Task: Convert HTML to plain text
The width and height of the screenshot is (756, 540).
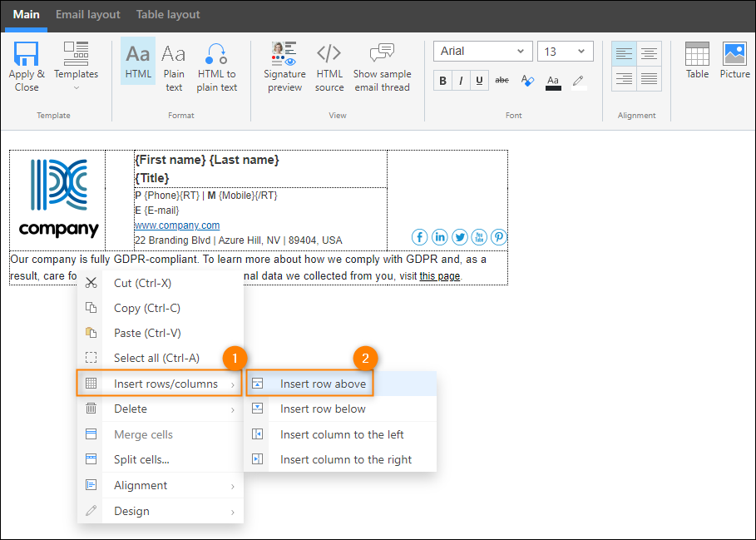Action: 216,67
